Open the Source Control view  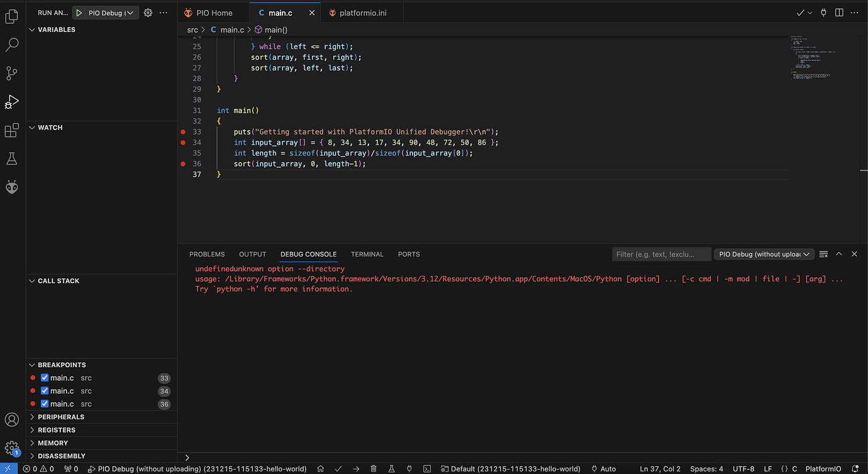(x=12, y=74)
